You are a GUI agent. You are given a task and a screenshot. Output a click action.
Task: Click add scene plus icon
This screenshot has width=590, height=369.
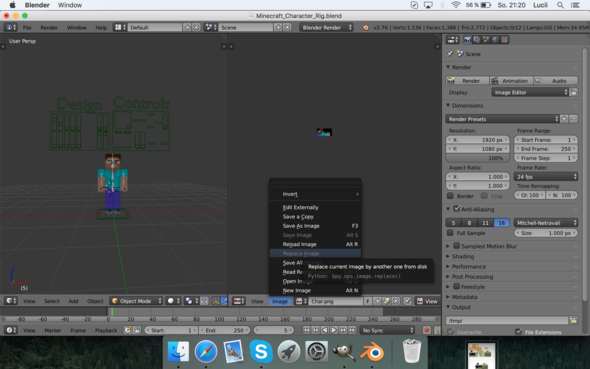coord(278,27)
